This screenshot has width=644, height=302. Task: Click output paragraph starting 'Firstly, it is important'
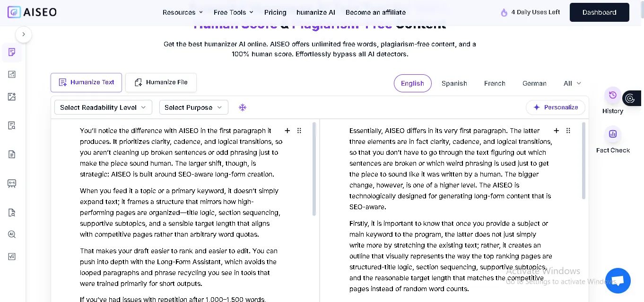pos(451,256)
